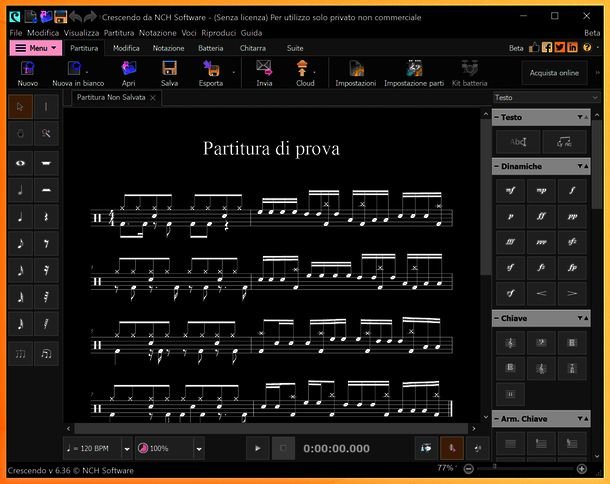Image resolution: width=610 pixels, height=484 pixels.
Task: Click the Kit batteria toolbar icon
Action: [470, 74]
